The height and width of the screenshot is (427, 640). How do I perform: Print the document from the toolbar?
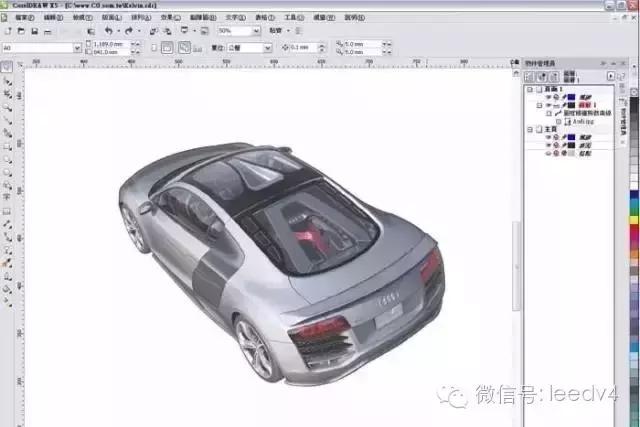point(48,31)
